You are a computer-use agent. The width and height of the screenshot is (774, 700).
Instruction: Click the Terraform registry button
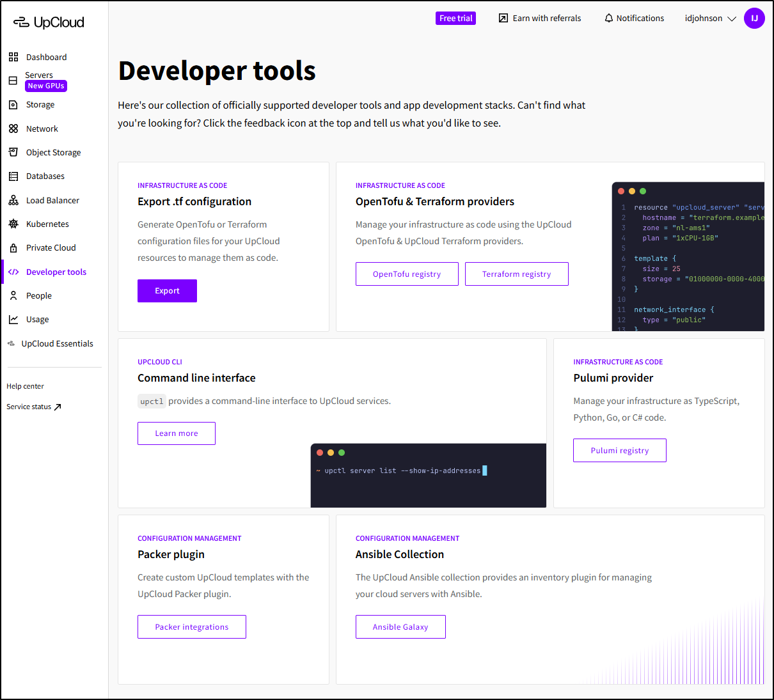click(x=516, y=274)
